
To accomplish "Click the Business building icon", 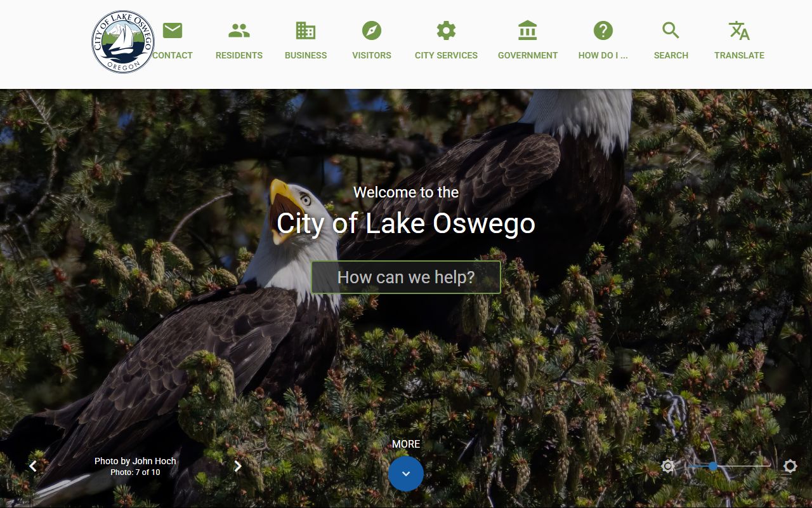I will 306,30.
